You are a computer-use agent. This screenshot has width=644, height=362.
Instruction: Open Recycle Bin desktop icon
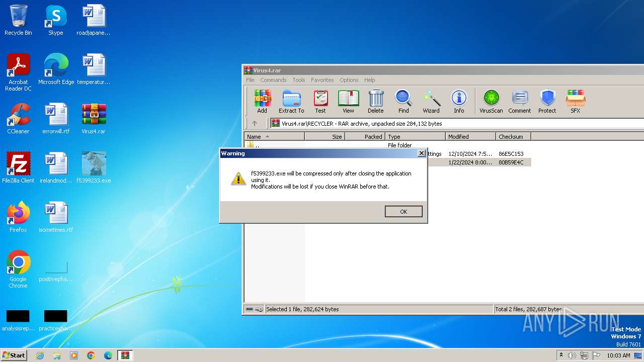pyautogui.click(x=18, y=21)
